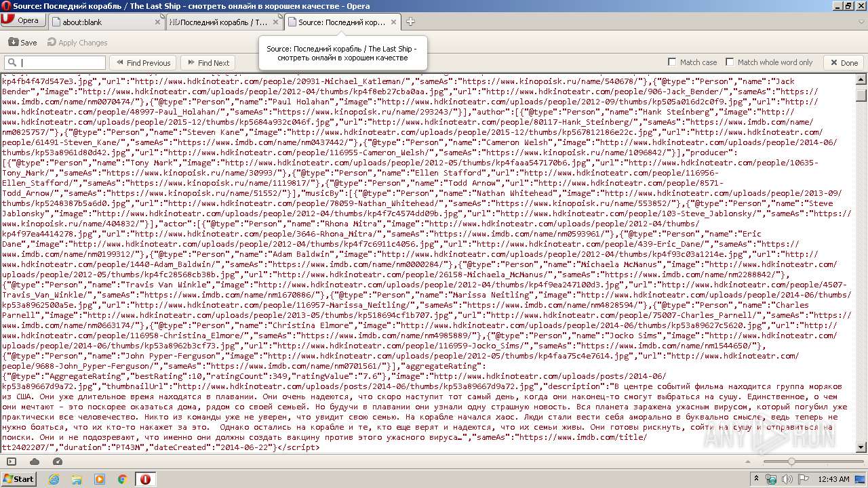Viewport: 868px width, 488px height.
Task: Click the Save floppy icon
Action: pyautogui.click(x=13, y=42)
